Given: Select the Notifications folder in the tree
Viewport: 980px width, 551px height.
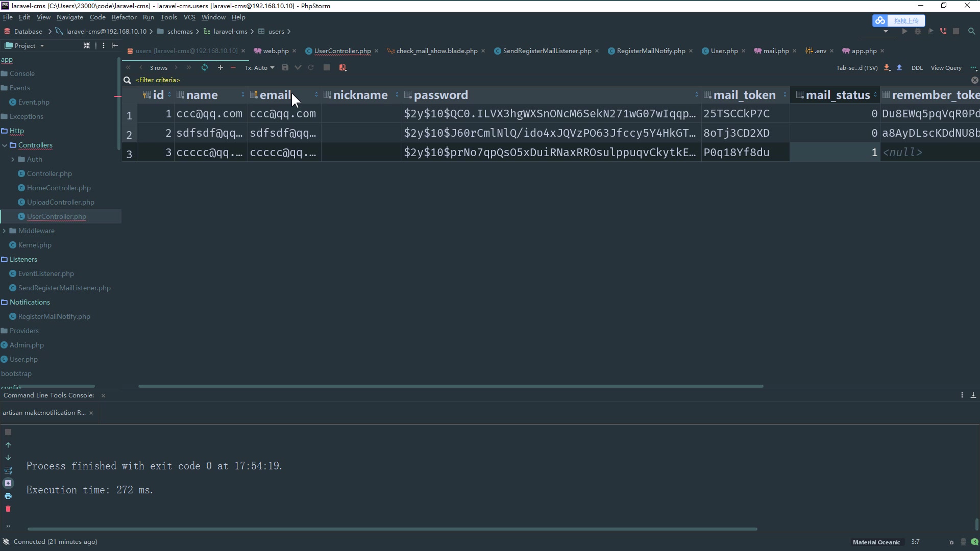Looking at the screenshot, I should point(30,303).
